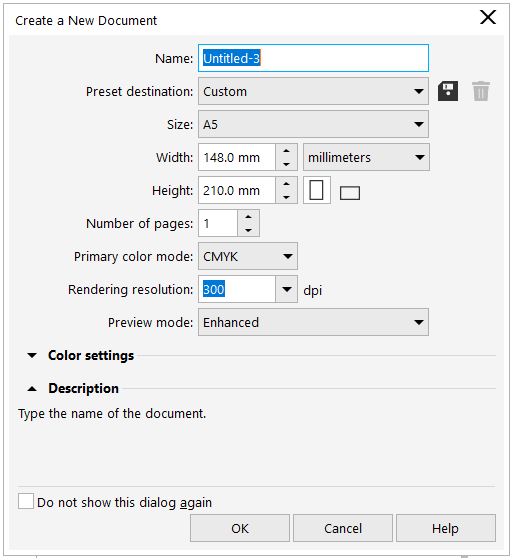Screen dimensions: 514x558
Task: Decrease width with the down arrow
Action: pos(286,164)
